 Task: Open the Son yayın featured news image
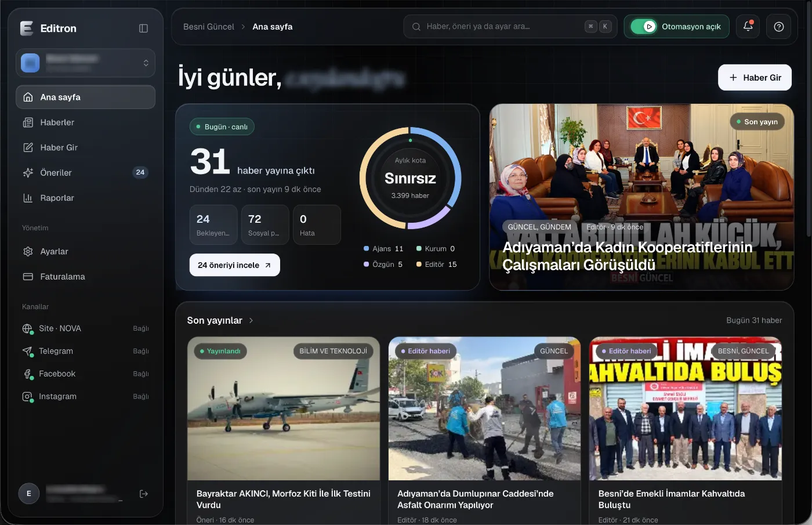pyautogui.click(x=641, y=197)
